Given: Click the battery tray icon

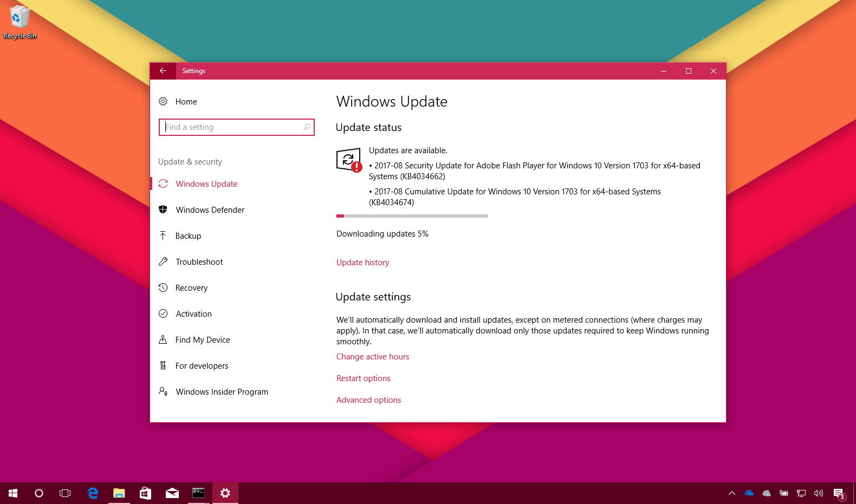Looking at the screenshot, I should 784,493.
